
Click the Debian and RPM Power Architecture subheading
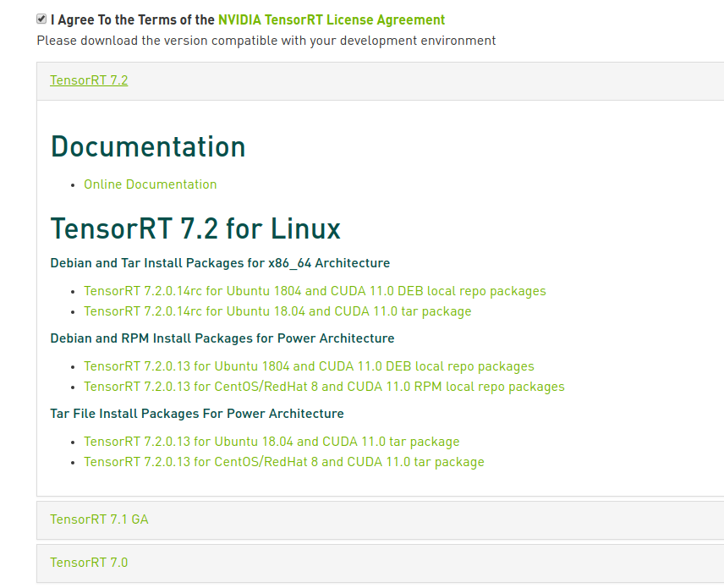tap(222, 338)
